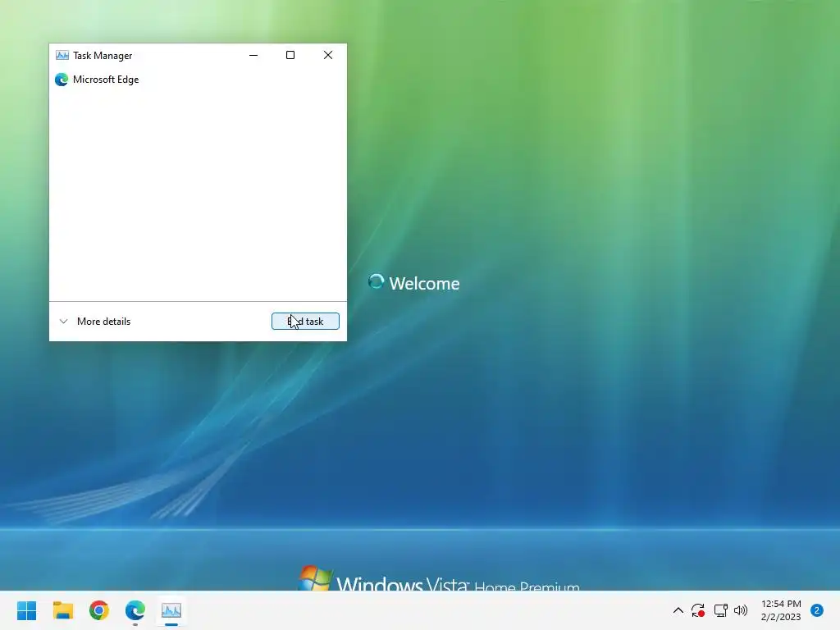
Task: Launch Google Chrome from the taskbar
Action: click(x=99, y=610)
